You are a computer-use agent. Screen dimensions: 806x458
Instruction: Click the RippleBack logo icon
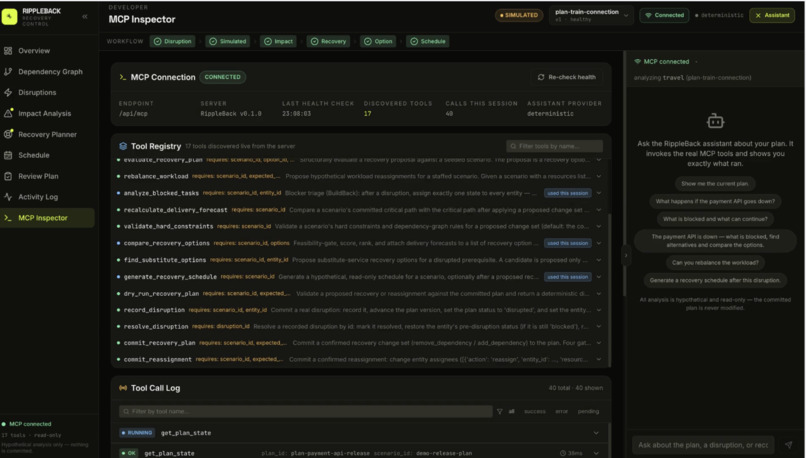coord(9,16)
